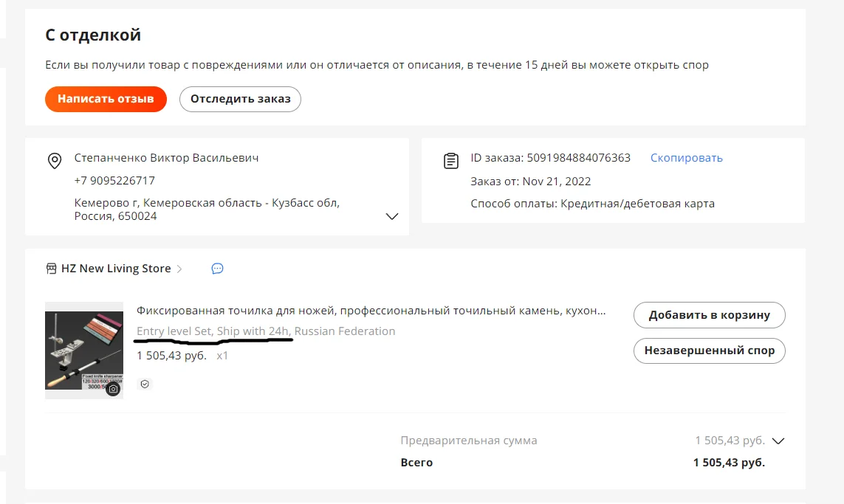This screenshot has width=844, height=504.
Task: Open the HZ New Living Store page
Action: tap(116, 269)
